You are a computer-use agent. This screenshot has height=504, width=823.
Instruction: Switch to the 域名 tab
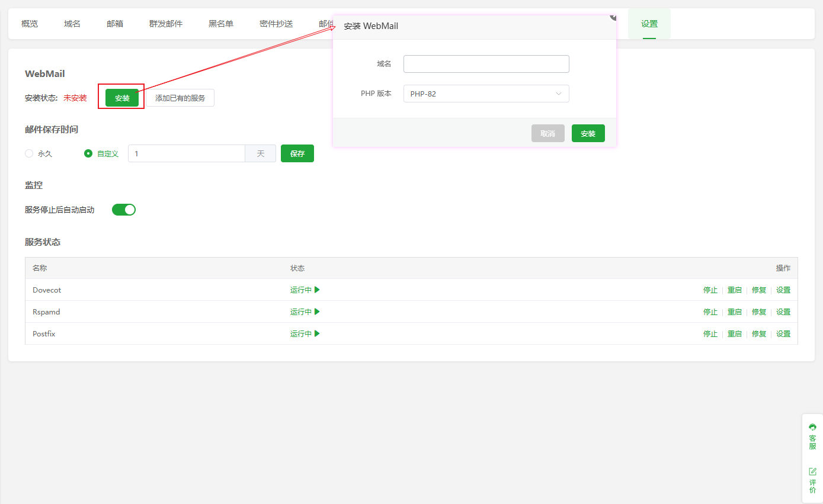pos(72,24)
